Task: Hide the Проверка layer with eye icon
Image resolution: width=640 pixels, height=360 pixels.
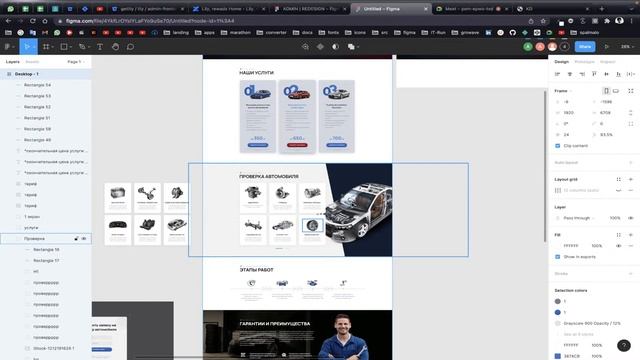Action: tap(84, 238)
